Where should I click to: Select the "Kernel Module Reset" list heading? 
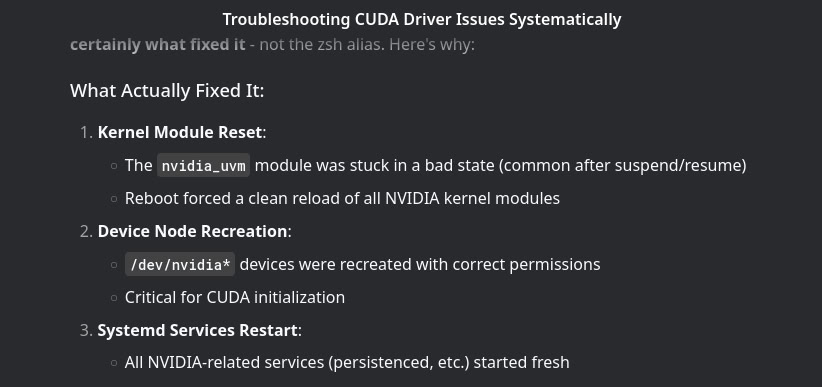[x=180, y=132]
